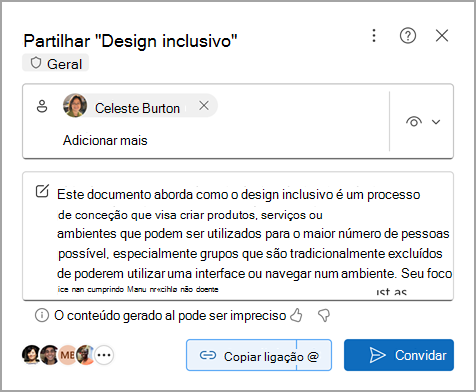Viewport: 476px width, 392px height.
Task: Click the second shared-with avatar
Action: point(49,355)
